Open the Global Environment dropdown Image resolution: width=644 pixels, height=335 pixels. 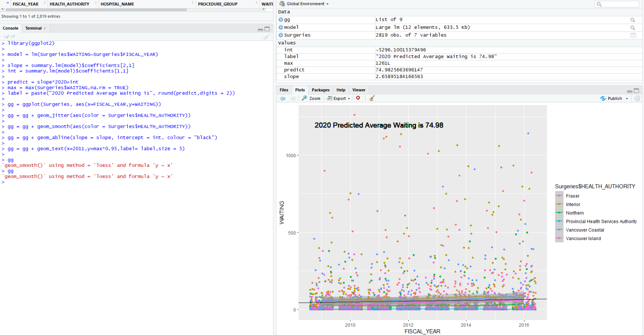point(304,4)
